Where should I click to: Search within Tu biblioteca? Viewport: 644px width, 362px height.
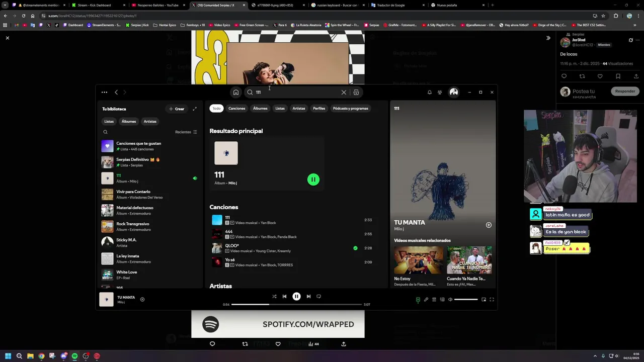(105, 132)
